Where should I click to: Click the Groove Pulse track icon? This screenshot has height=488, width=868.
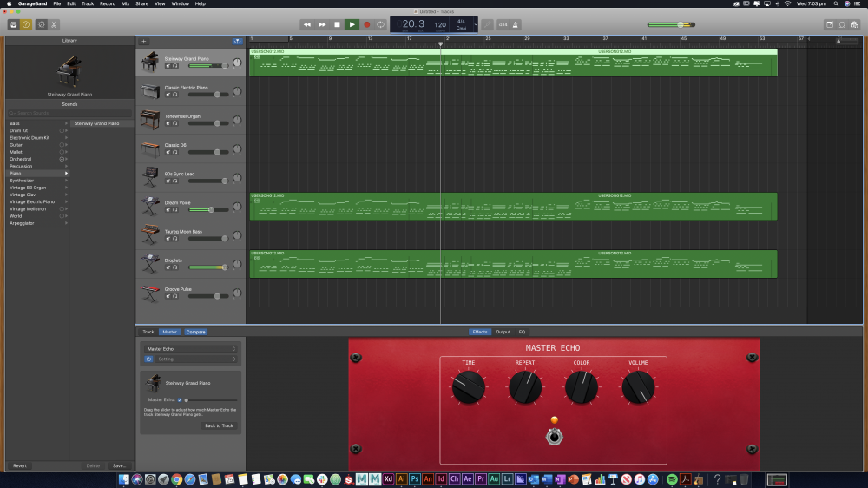click(149, 293)
